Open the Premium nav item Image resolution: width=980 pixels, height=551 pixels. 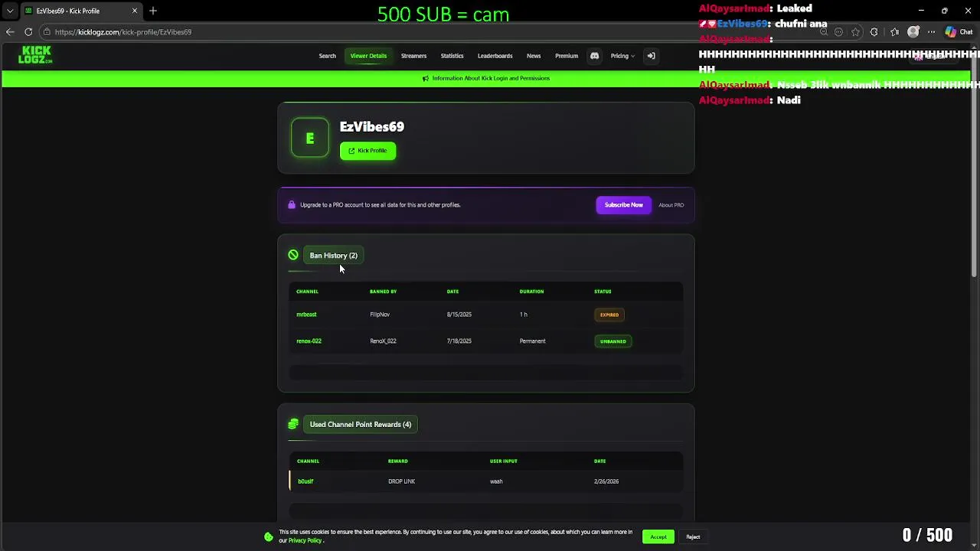pyautogui.click(x=567, y=56)
